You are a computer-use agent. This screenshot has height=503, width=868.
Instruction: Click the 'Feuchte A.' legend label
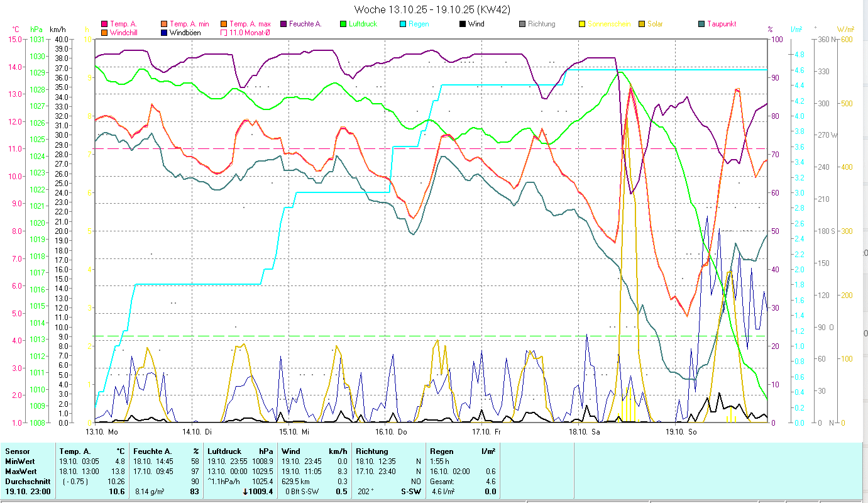tap(305, 24)
